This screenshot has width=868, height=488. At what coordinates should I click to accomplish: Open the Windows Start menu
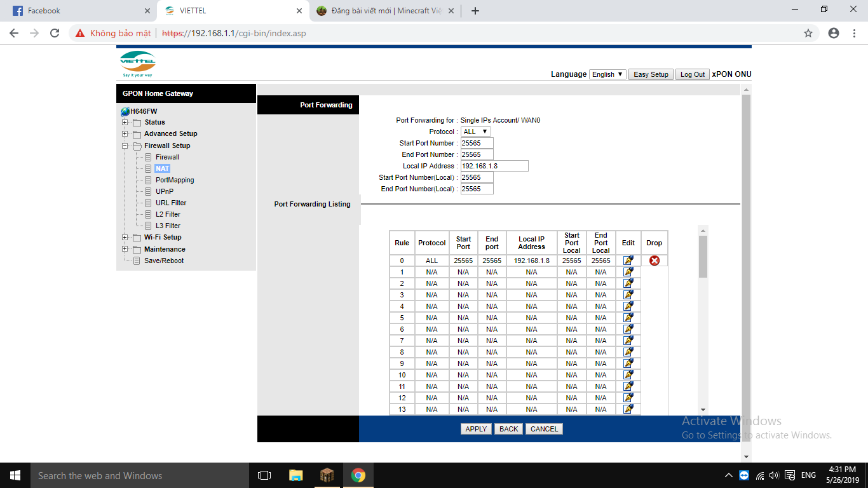[x=15, y=475]
